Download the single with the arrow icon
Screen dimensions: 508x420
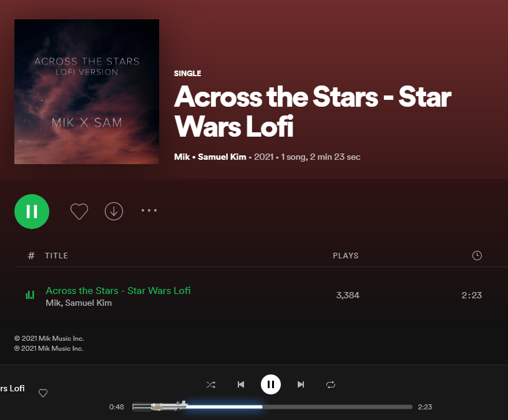coord(114,212)
